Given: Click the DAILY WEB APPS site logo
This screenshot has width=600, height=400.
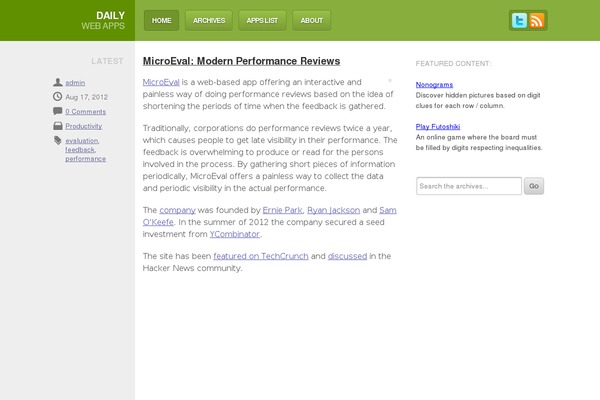Looking at the screenshot, I should pyautogui.click(x=103, y=20).
